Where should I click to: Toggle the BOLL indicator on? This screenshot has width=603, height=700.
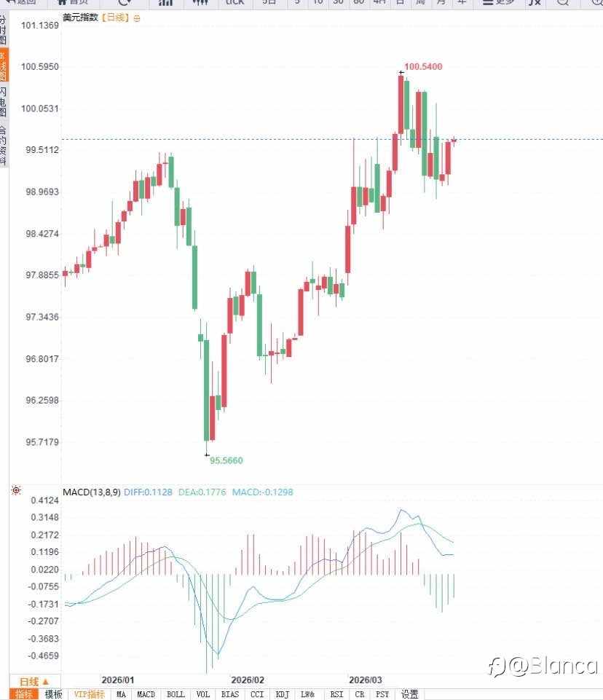click(176, 694)
